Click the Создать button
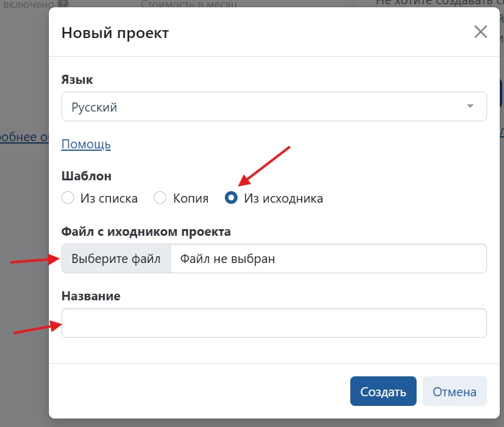The width and height of the screenshot is (504, 427). (383, 391)
